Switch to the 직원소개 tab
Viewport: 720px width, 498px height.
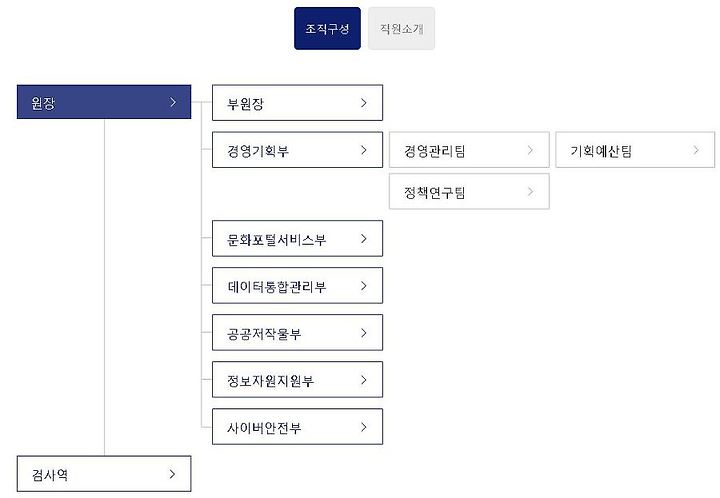point(401,28)
